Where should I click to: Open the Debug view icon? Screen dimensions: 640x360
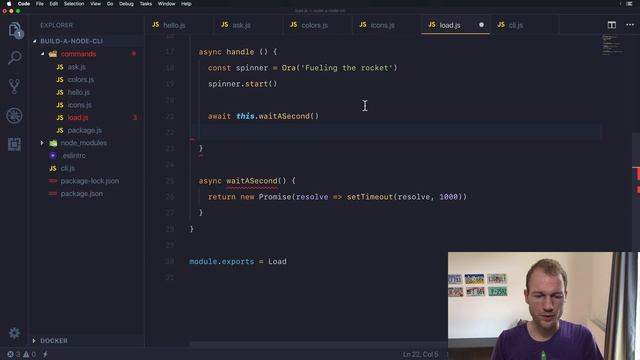pyautogui.click(x=14, y=116)
